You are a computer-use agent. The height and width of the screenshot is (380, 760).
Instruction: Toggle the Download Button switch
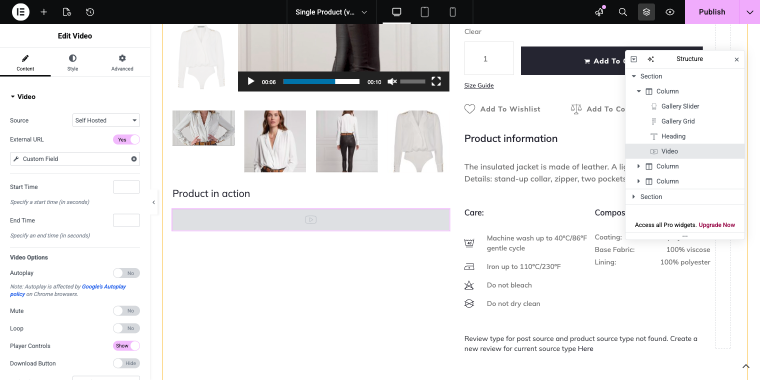click(127, 364)
